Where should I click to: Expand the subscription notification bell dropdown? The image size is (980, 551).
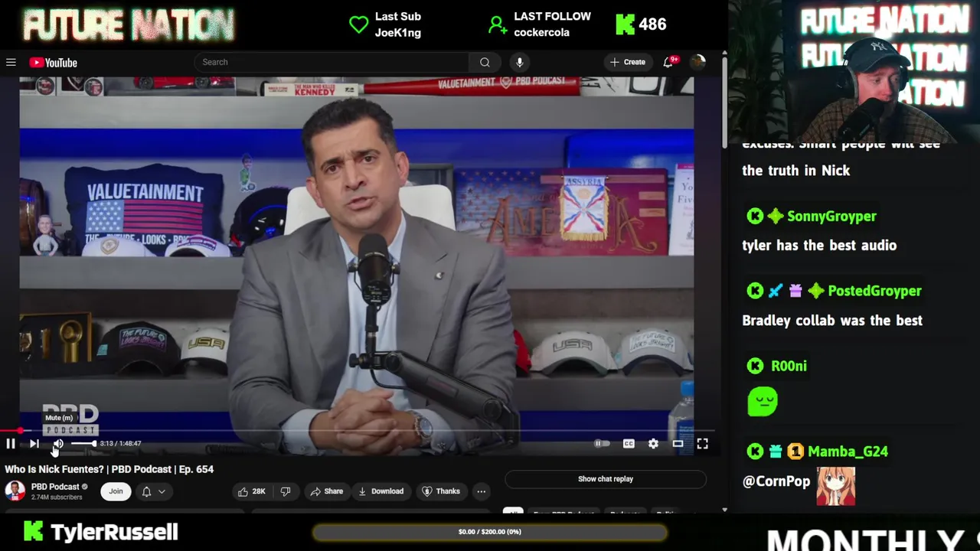[153, 491]
